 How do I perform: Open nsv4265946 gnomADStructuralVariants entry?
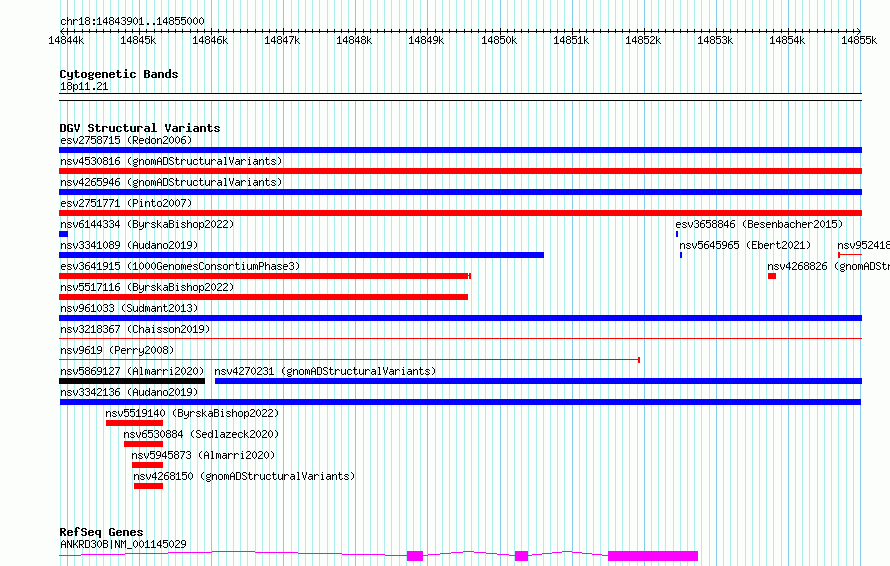(171, 182)
